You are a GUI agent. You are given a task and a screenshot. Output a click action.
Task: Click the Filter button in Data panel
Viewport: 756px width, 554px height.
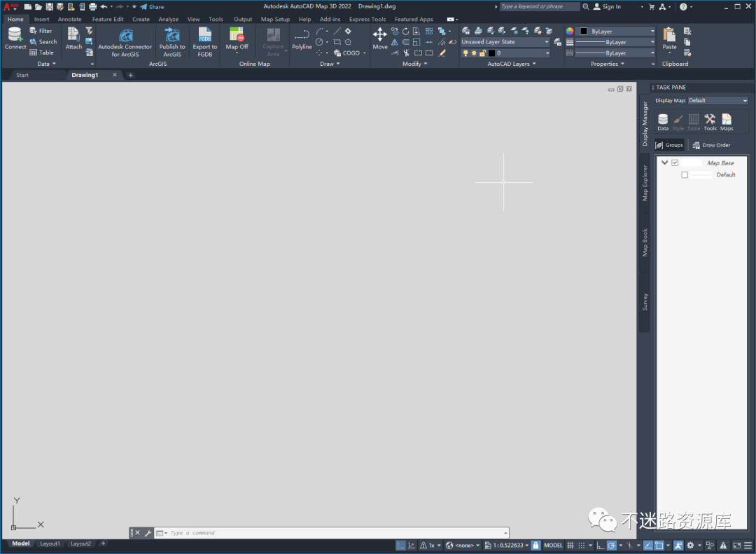tap(41, 31)
